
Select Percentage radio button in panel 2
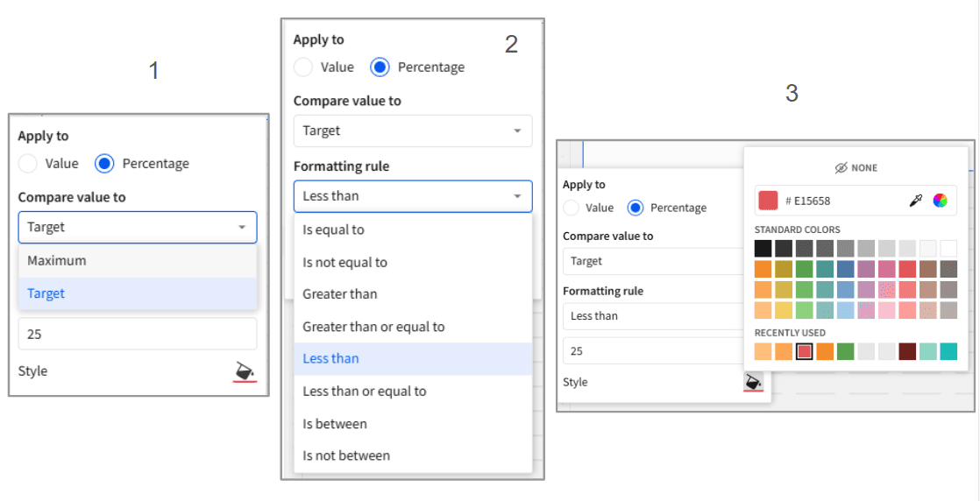pyautogui.click(x=380, y=67)
